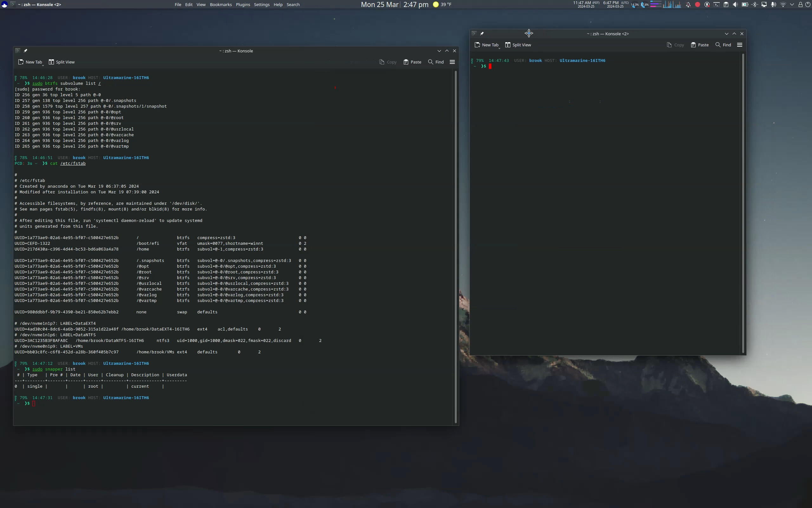
Task: Click the CPU usage bars monitor widget
Action: point(656,4)
